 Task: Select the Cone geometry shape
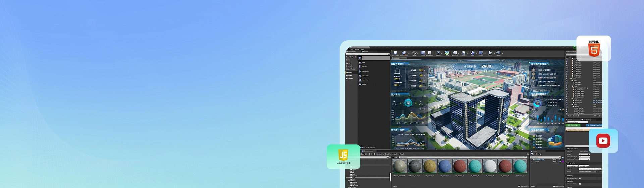point(363,62)
